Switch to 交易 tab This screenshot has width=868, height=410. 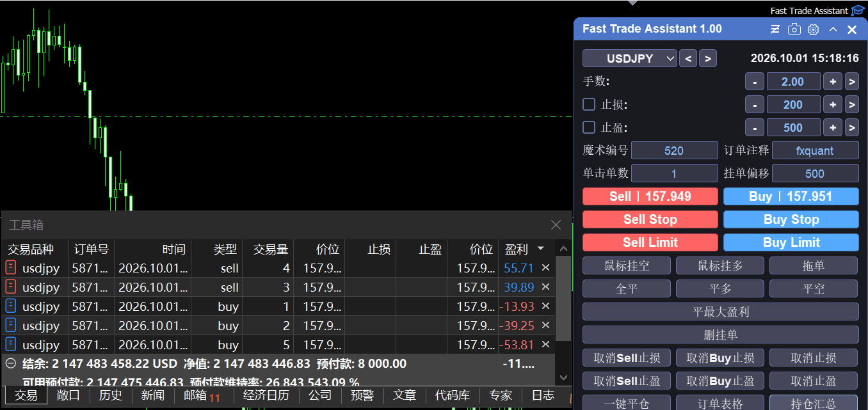tap(26, 396)
